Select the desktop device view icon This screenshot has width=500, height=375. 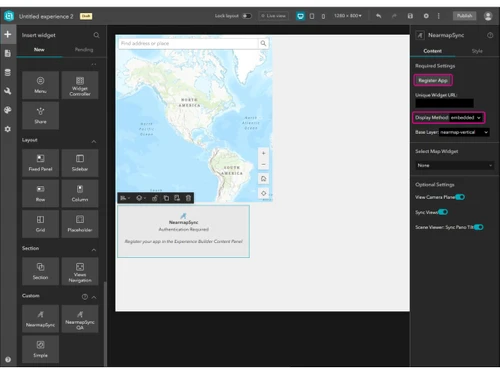pyautogui.click(x=300, y=16)
